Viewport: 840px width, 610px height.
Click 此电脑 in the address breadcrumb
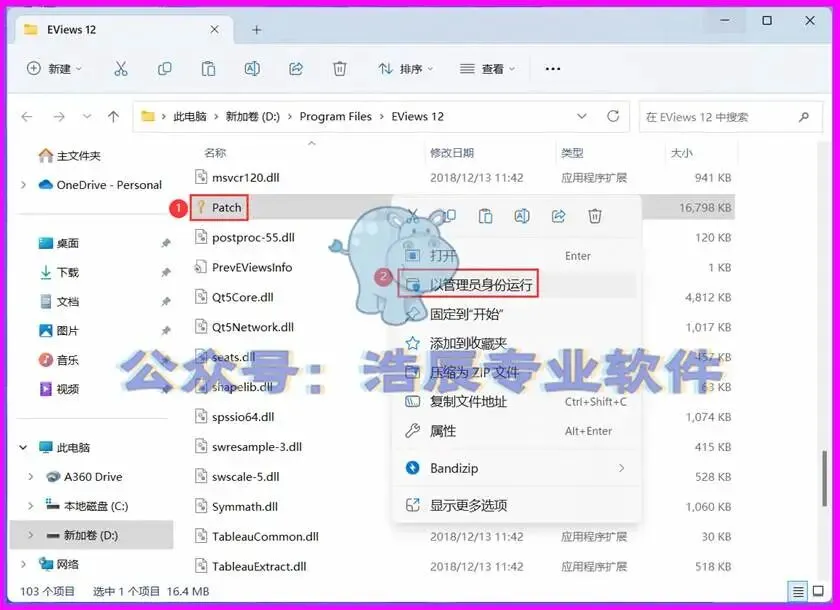tap(190, 116)
